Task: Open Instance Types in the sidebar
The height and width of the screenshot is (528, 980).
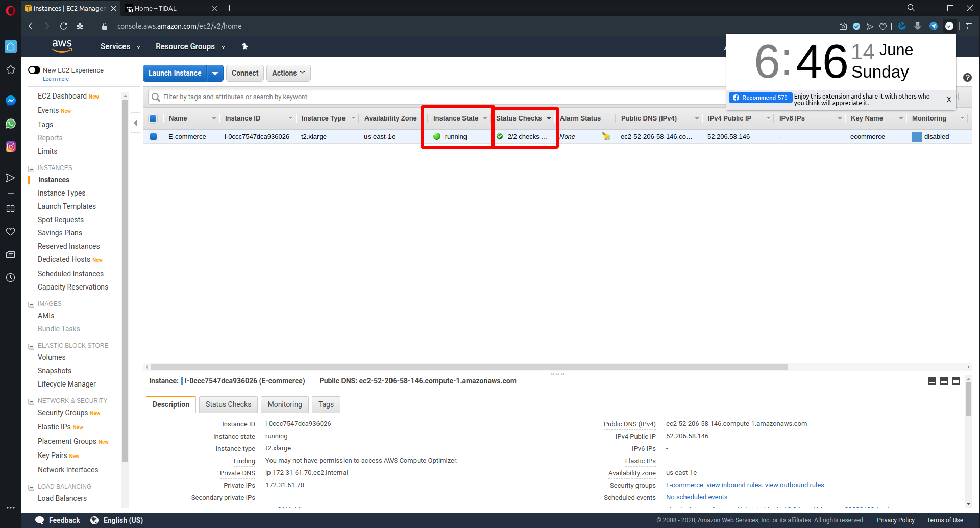Action: [x=61, y=193]
